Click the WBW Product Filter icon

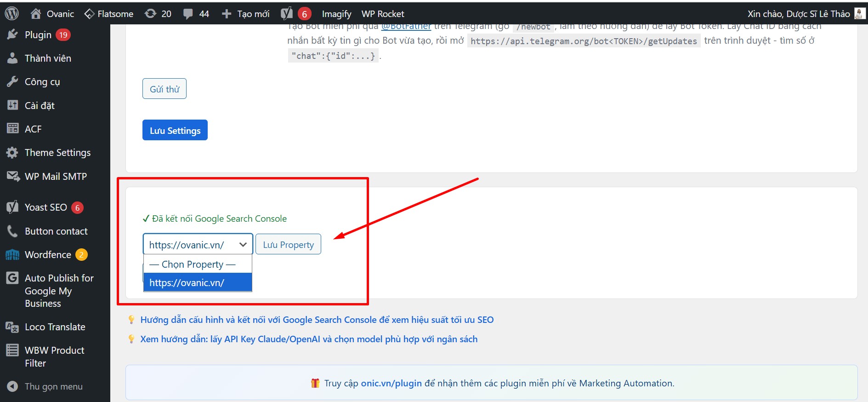[12, 350]
